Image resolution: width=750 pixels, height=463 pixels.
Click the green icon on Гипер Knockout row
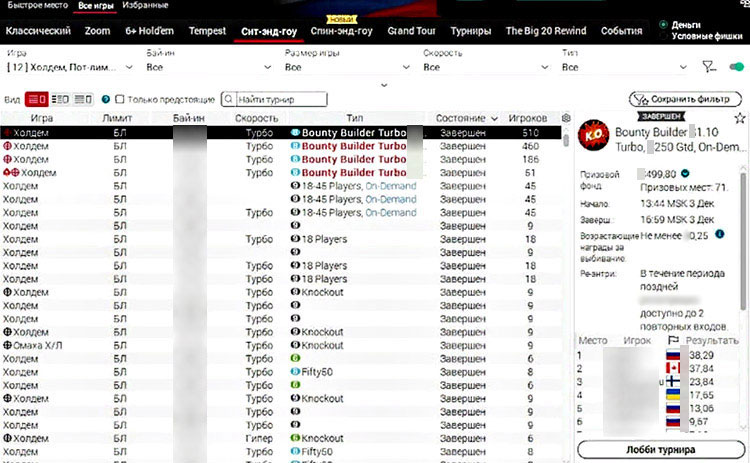point(295,438)
